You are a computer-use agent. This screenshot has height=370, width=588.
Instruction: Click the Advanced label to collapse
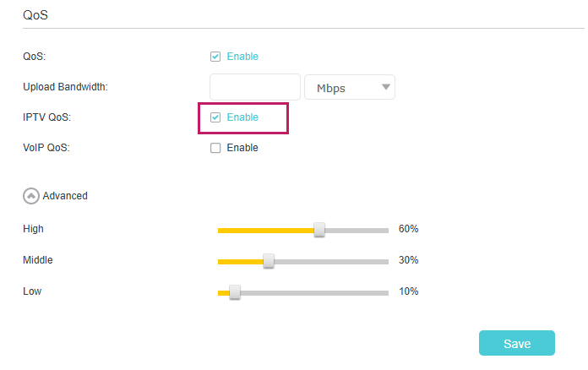pos(65,196)
